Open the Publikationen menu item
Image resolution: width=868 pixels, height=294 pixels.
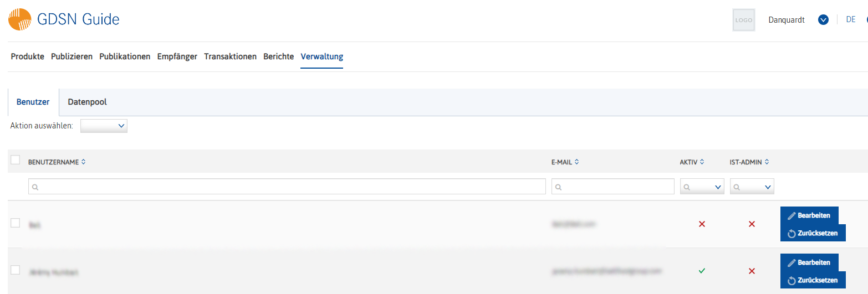point(125,56)
